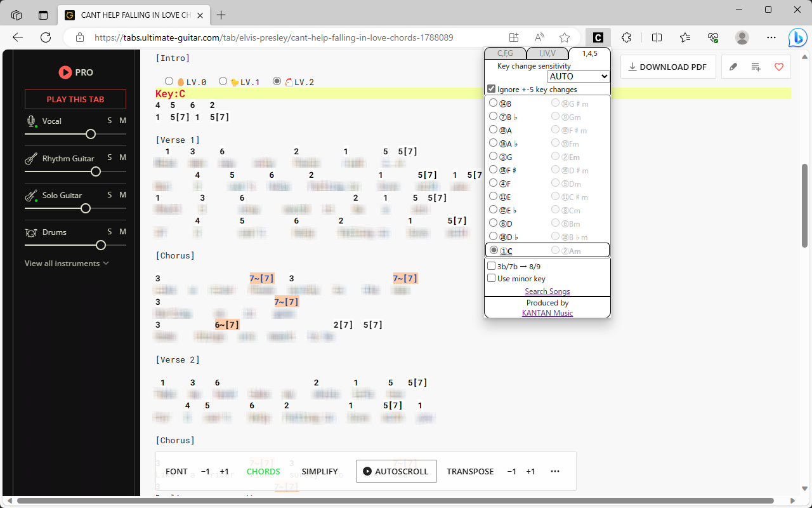Check Use minor key option
812x508 pixels.
(x=492, y=278)
